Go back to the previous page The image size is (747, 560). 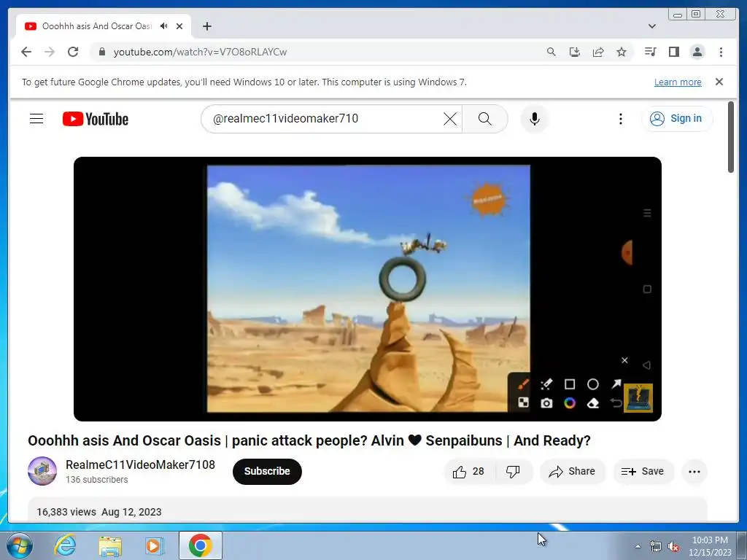(x=26, y=52)
